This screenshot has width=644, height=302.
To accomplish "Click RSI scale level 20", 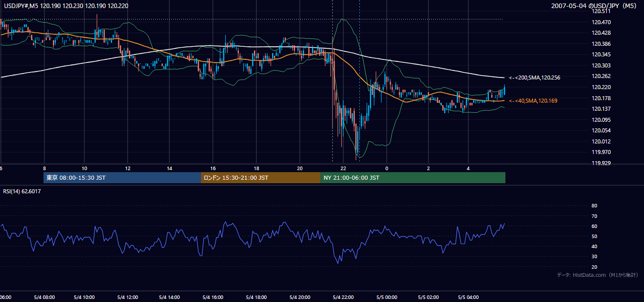I will coord(594,267).
